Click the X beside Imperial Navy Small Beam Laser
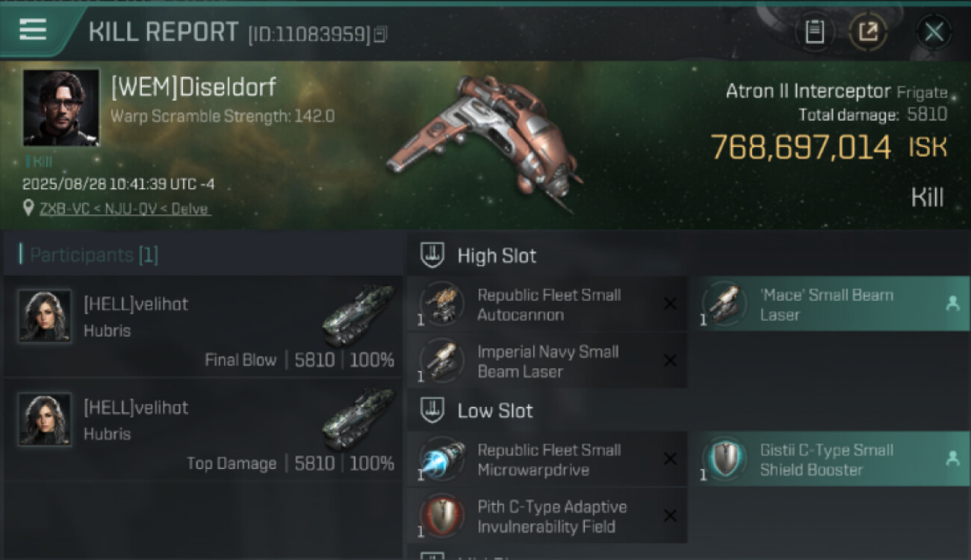971x560 pixels. tap(670, 361)
